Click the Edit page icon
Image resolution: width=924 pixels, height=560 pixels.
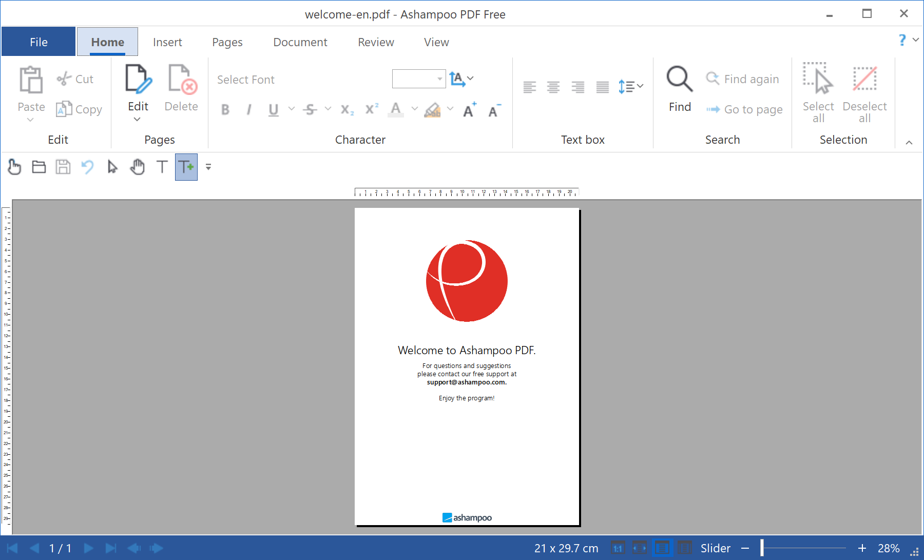(x=139, y=79)
